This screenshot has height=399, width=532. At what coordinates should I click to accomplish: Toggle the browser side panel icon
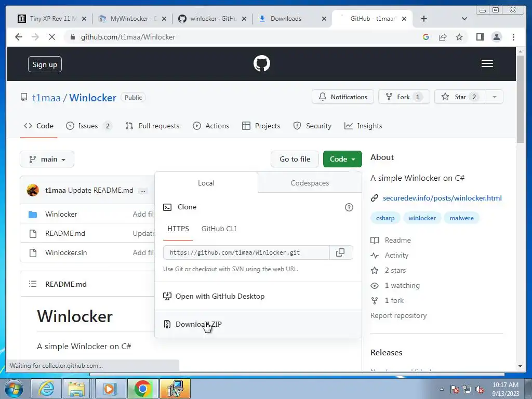tap(480, 37)
